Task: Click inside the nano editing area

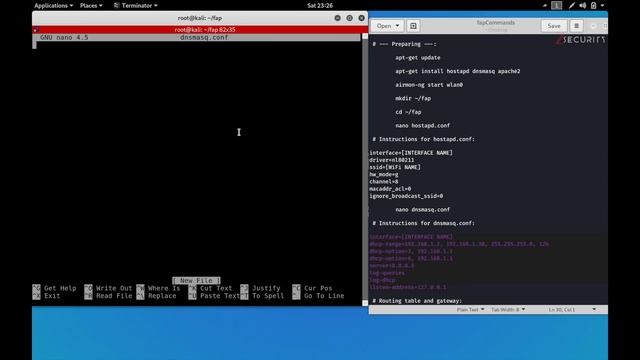Action: tap(197, 159)
